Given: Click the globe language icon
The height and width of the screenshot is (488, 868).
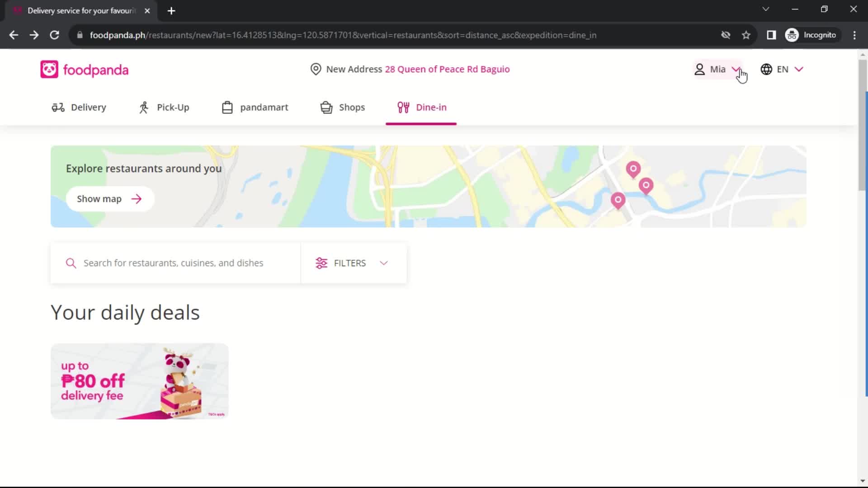Looking at the screenshot, I should click(x=766, y=69).
